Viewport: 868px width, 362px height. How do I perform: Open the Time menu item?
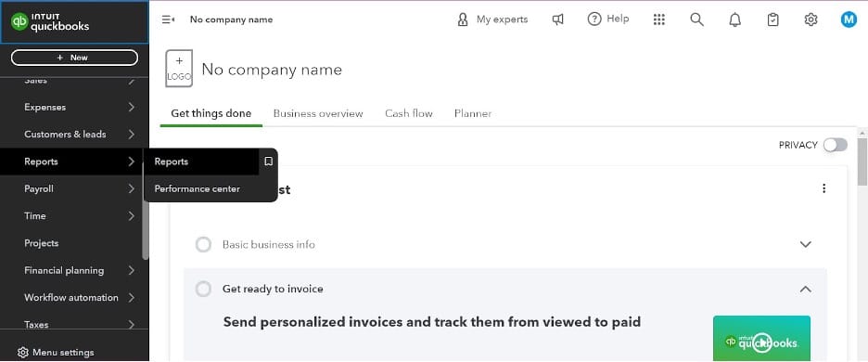pyautogui.click(x=35, y=215)
